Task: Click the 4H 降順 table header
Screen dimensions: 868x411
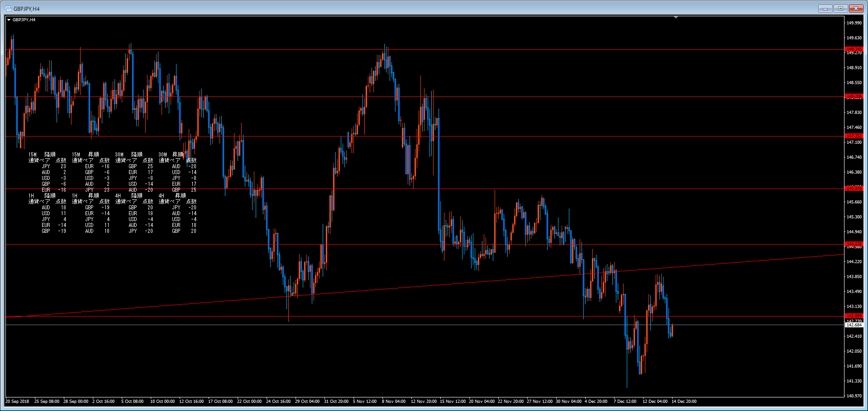Action: point(129,196)
